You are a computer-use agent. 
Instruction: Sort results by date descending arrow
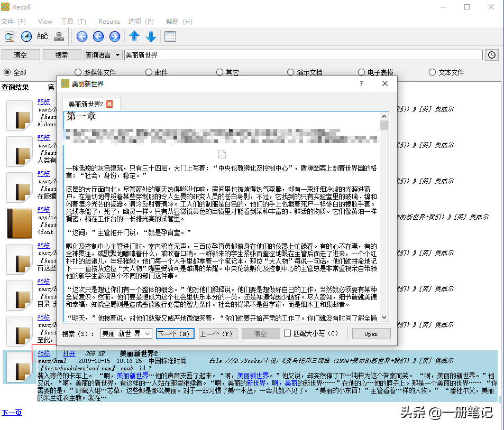151,36
